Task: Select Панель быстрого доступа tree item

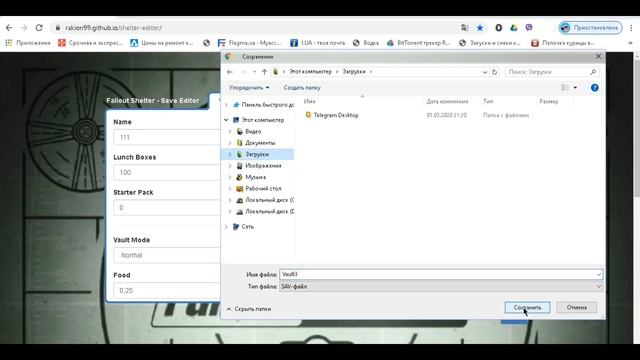Action: [263, 105]
